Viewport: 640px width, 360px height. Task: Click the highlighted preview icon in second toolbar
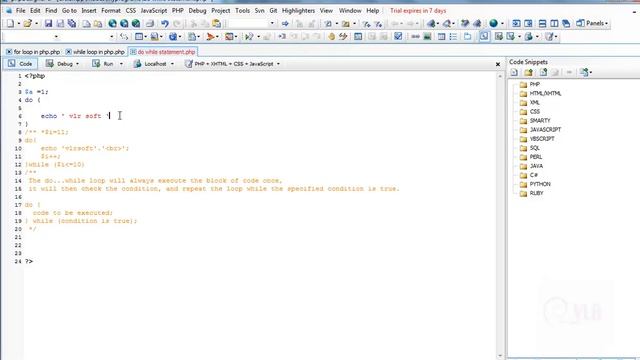484,37
